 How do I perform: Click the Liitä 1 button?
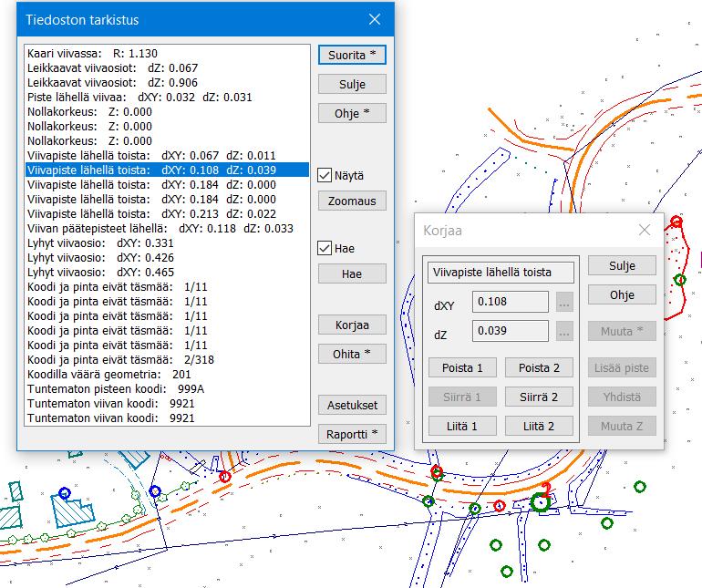(x=462, y=426)
